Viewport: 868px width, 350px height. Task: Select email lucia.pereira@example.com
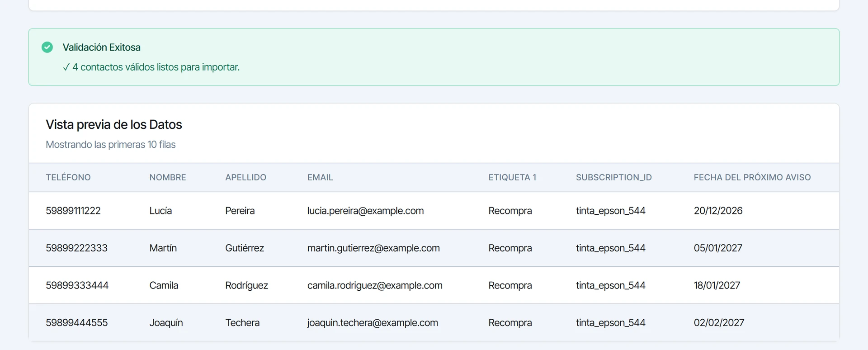coord(366,211)
